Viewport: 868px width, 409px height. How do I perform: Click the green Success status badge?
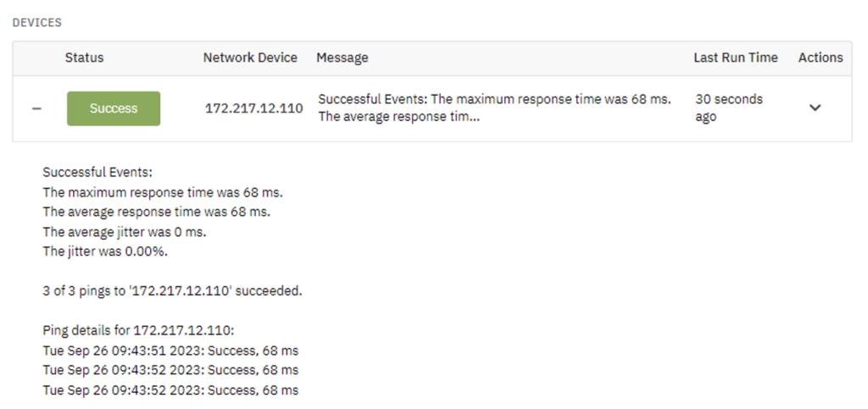coord(114,108)
